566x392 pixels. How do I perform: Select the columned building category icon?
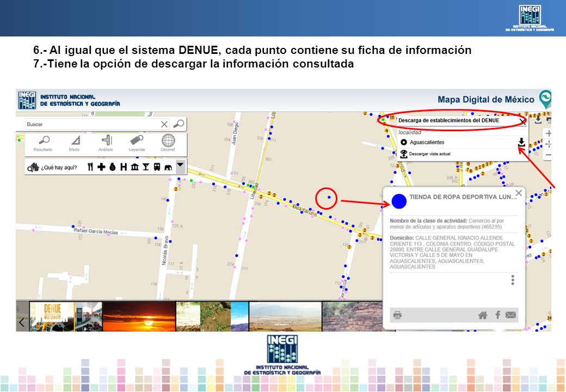pyautogui.click(x=134, y=167)
